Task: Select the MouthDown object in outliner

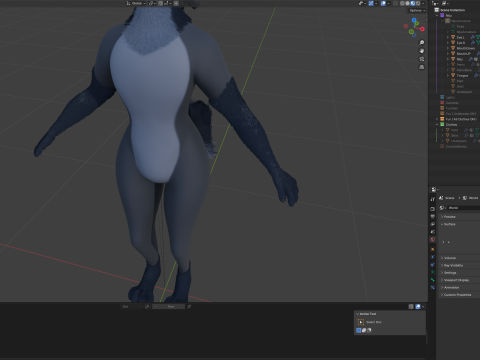Action: pos(466,48)
